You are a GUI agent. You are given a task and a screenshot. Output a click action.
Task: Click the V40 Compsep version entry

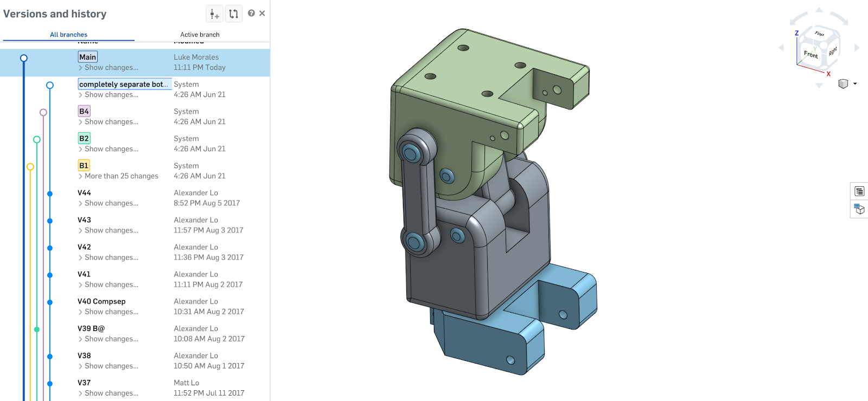101,301
